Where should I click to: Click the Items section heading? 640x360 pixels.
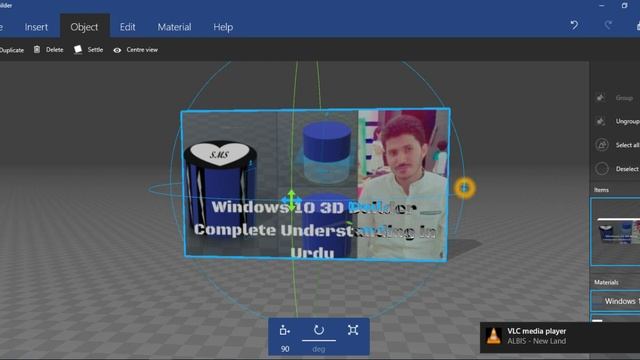pos(601,190)
